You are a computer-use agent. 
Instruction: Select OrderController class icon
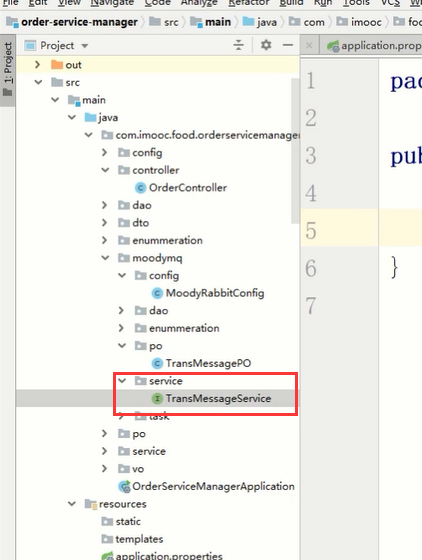pyautogui.click(x=140, y=188)
